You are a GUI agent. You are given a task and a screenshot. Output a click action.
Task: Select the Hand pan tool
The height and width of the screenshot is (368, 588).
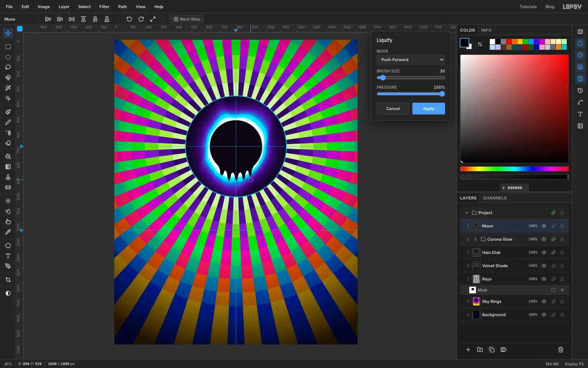click(x=8, y=222)
